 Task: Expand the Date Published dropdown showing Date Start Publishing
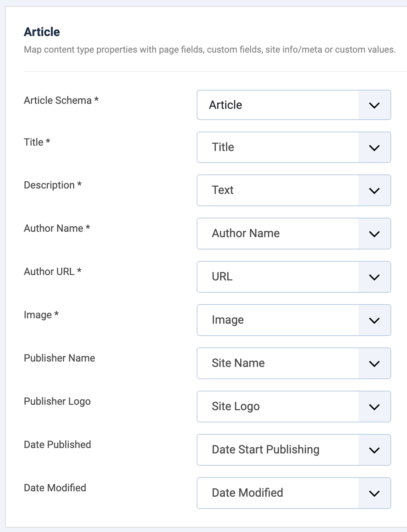click(294, 450)
